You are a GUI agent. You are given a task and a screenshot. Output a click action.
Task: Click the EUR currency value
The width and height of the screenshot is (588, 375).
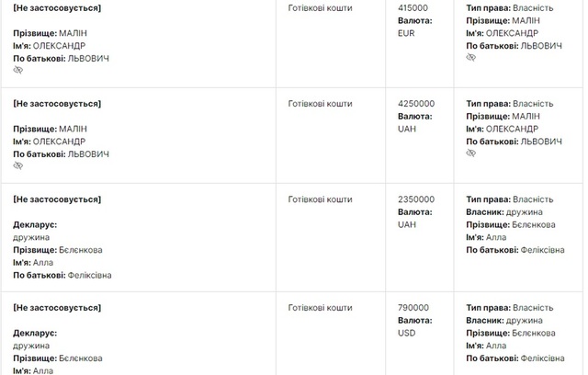click(406, 33)
